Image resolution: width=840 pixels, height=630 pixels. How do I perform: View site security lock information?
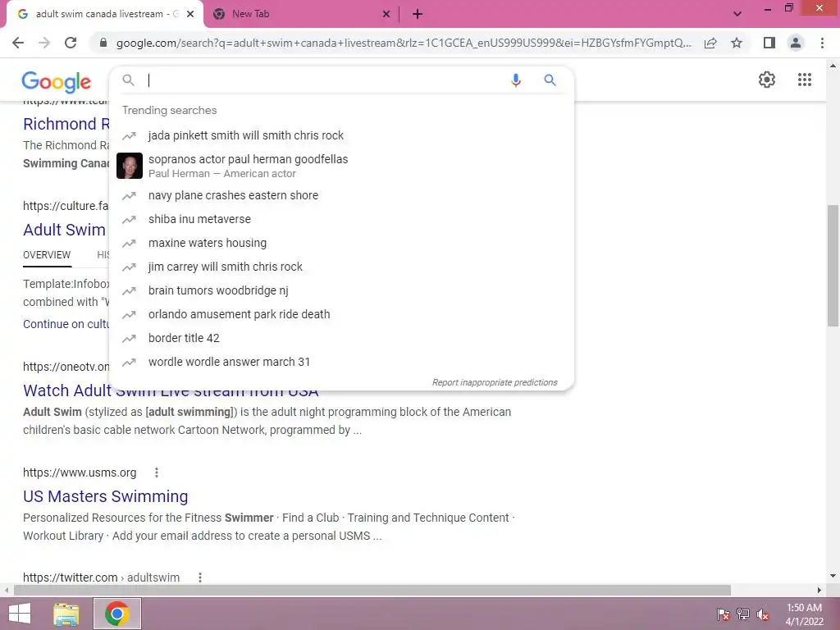(103, 43)
